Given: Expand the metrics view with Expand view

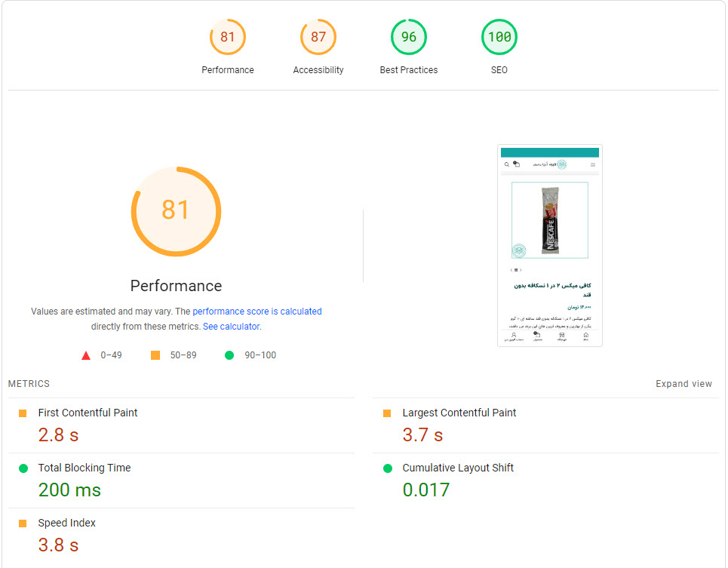Looking at the screenshot, I should [x=683, y=384].
